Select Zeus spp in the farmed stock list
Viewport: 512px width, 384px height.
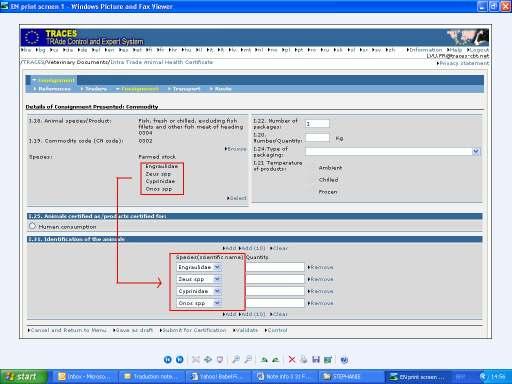(158, 174)
